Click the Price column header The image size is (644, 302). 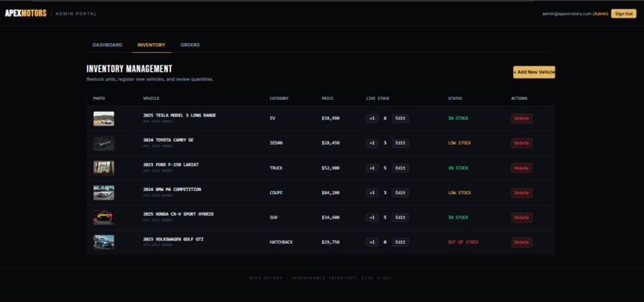coord(328,98)
